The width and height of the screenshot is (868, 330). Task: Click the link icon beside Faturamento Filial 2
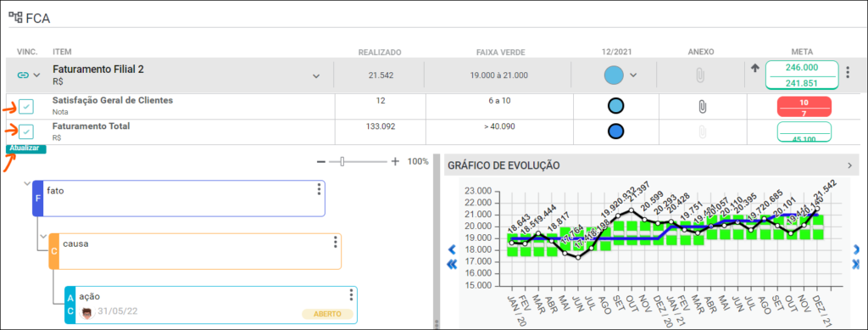click(x=23, y=76)
